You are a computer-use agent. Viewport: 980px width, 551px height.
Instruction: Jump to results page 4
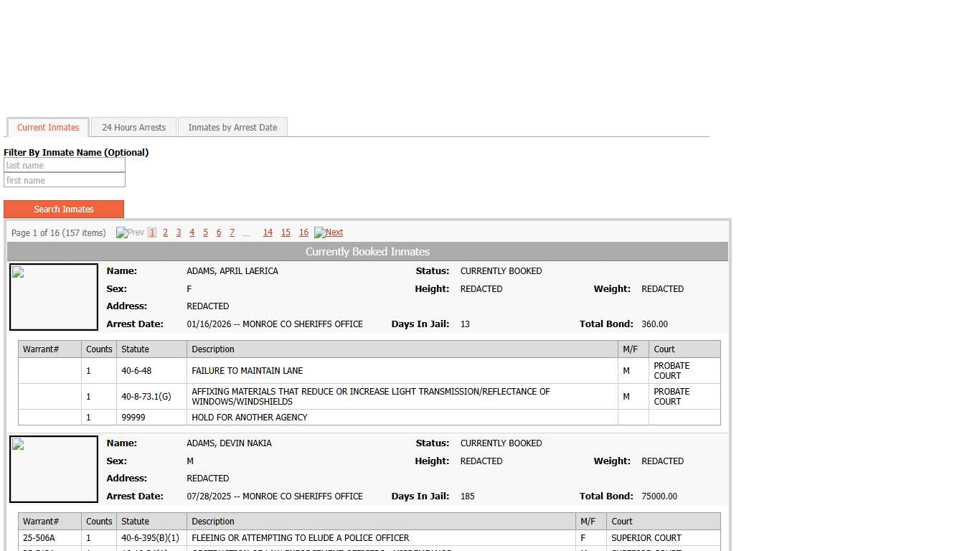tap(192, 232)
